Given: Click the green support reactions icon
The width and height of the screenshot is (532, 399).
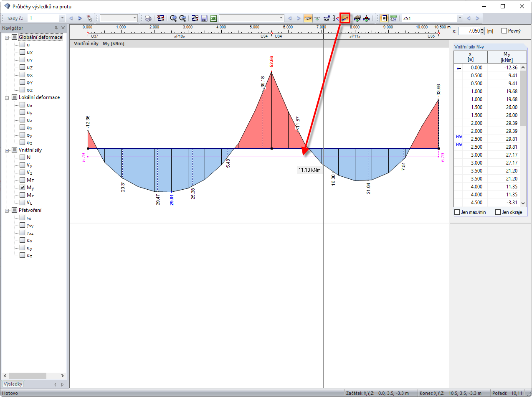Looking at the screenshot, I should (317, 18).
